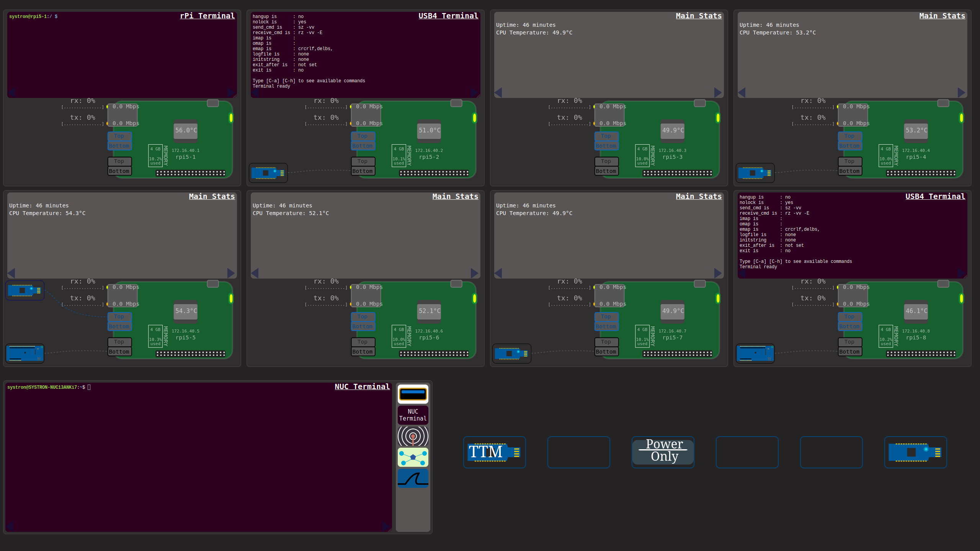Viewport: 980px width, 551px height.
Task: Go to previous panel with rpi5-5 left arrow
Action: point(11,273)
